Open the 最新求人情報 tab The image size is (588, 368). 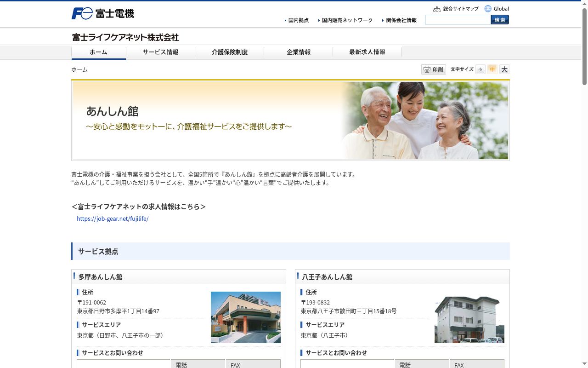[367, 52]
